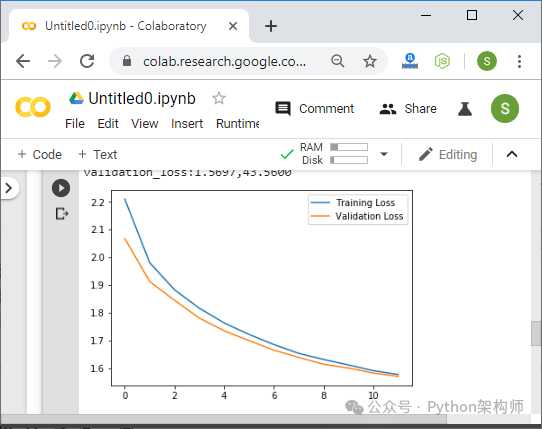This screenshot has height=429, width=542.
Task: Click the green connected checkmark
Action: (287, 154)
